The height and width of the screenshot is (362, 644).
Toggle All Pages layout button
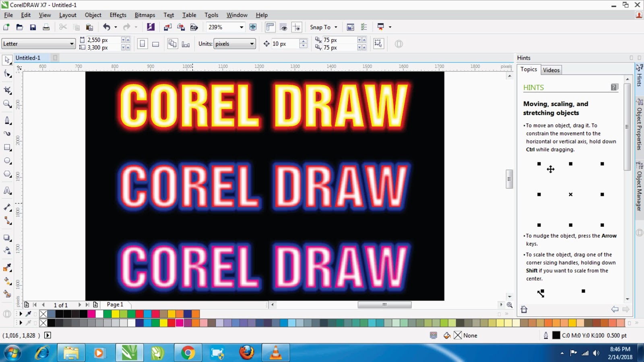pos(172,44)
